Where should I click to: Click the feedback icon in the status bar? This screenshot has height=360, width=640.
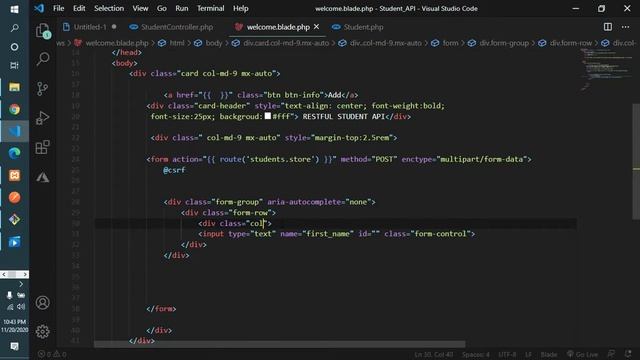(x=611, y=354)
